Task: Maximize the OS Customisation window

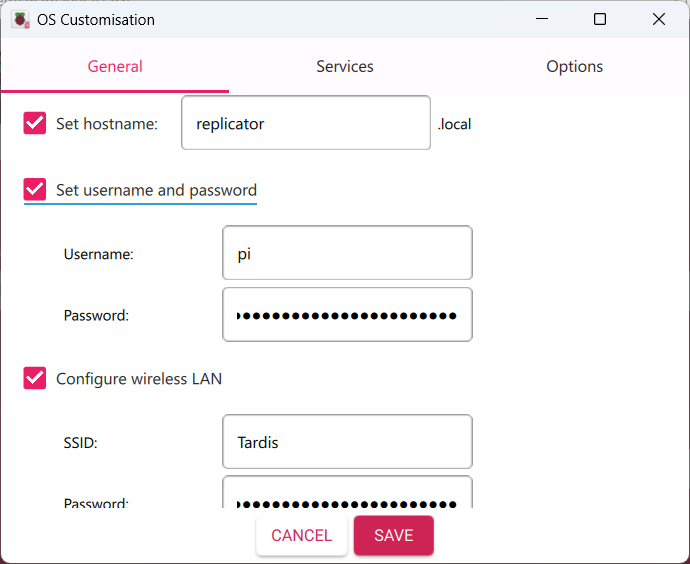Action: point(600,19)
